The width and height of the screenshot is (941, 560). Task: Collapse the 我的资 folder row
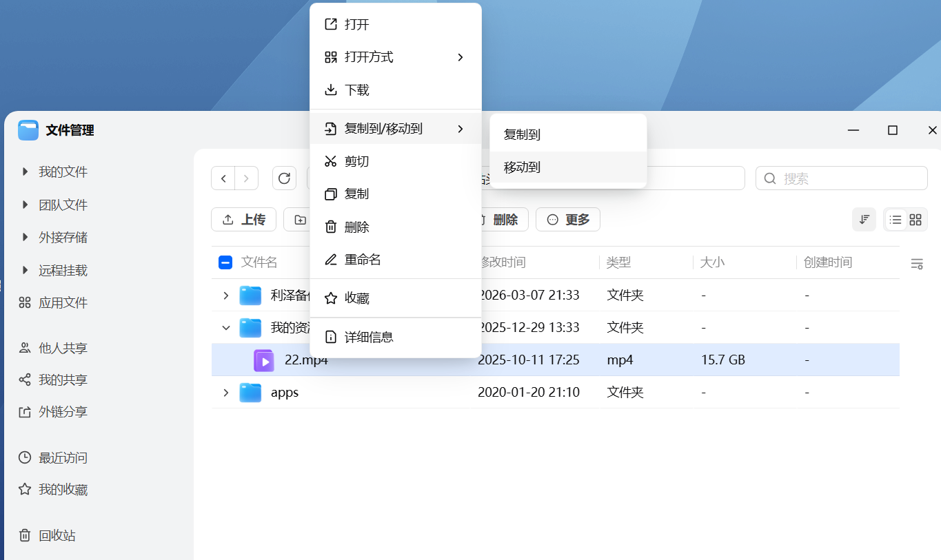click(x=225, y=328)
